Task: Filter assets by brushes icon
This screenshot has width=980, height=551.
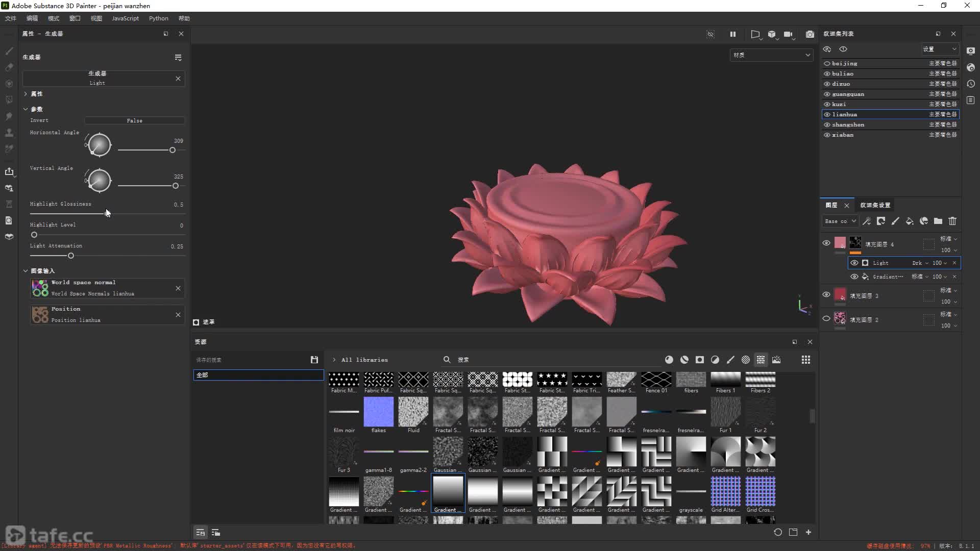Action: [x=730, y=360]
